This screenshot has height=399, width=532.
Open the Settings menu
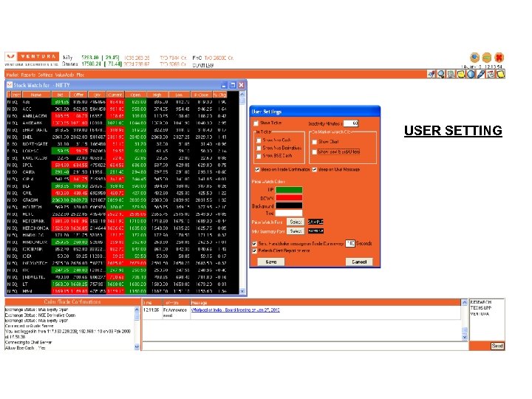[x=45, y=75]
